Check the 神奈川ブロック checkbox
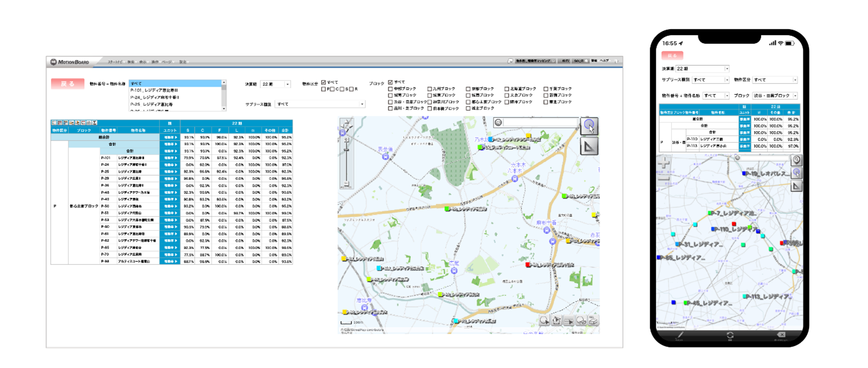 (x=430, y=102)
